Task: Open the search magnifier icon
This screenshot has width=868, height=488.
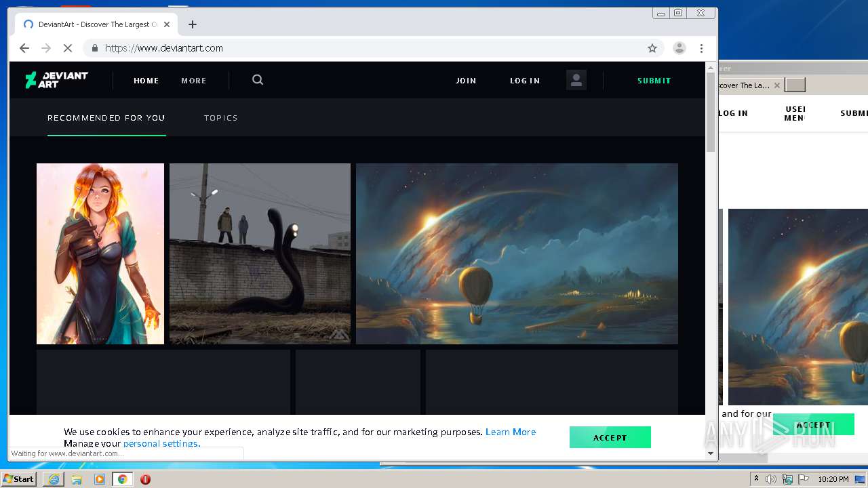Action: (258, 80)
